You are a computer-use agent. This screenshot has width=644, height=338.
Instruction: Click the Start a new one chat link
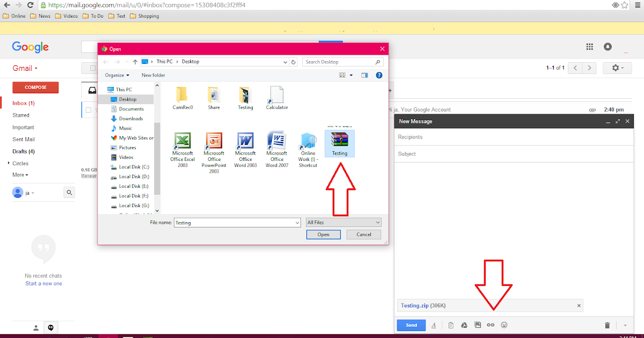[x=43, y=283]
